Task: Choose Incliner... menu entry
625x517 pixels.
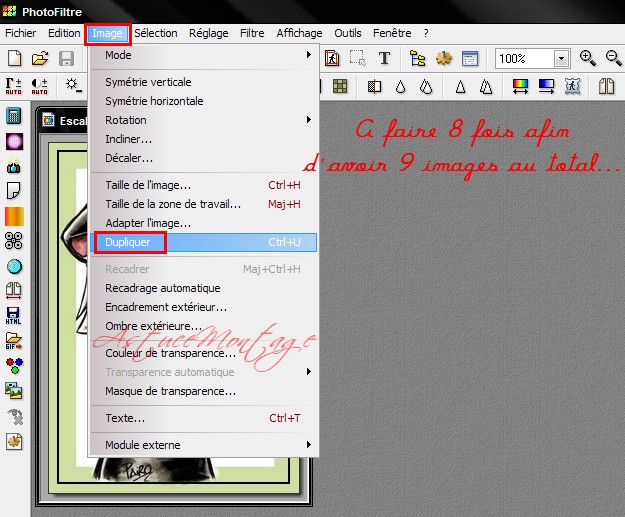Action: pos(204,139)
